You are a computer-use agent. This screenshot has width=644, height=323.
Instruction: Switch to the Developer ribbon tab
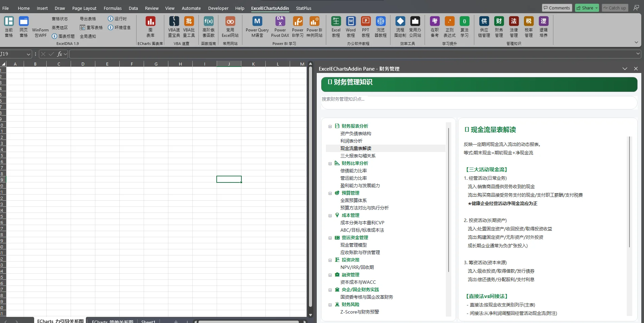[x=218, y=8]
